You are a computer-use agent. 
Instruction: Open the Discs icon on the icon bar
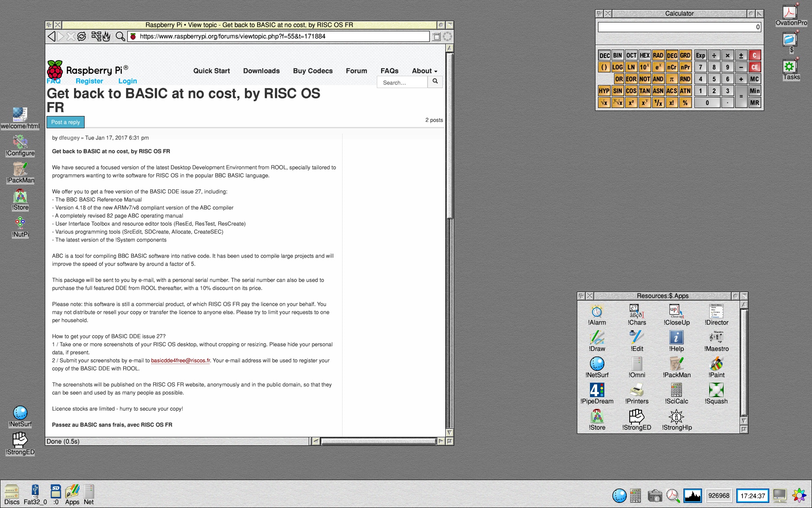coord(12,494)
